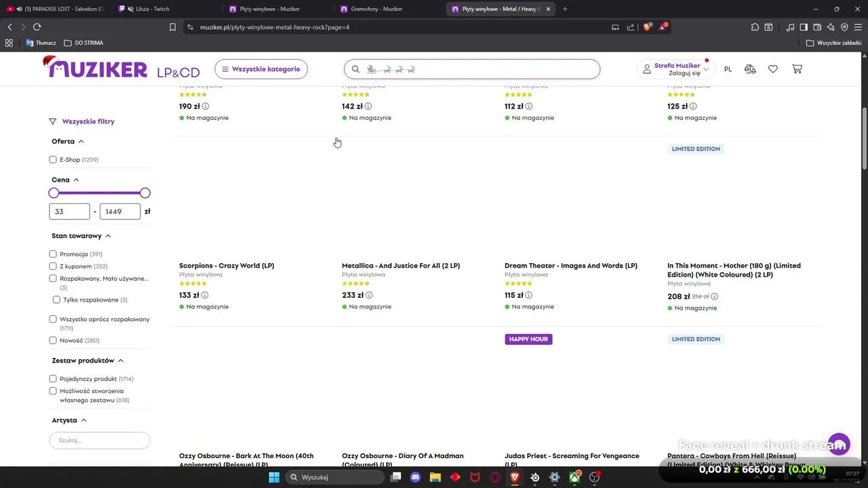The width and height of the screenshot is (868, 488).
Task: Open Discord from the taskbar
Action: click(x=416, y=477)
